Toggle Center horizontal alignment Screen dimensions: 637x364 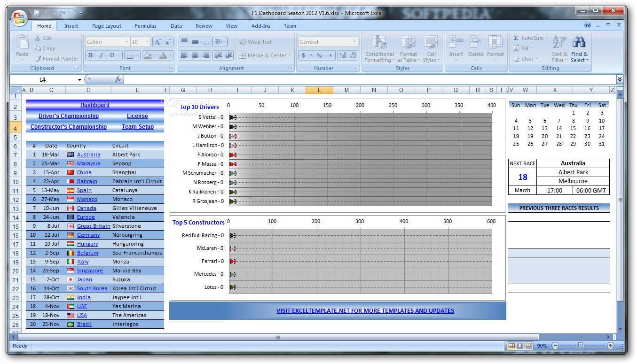(x=195, y=55)
